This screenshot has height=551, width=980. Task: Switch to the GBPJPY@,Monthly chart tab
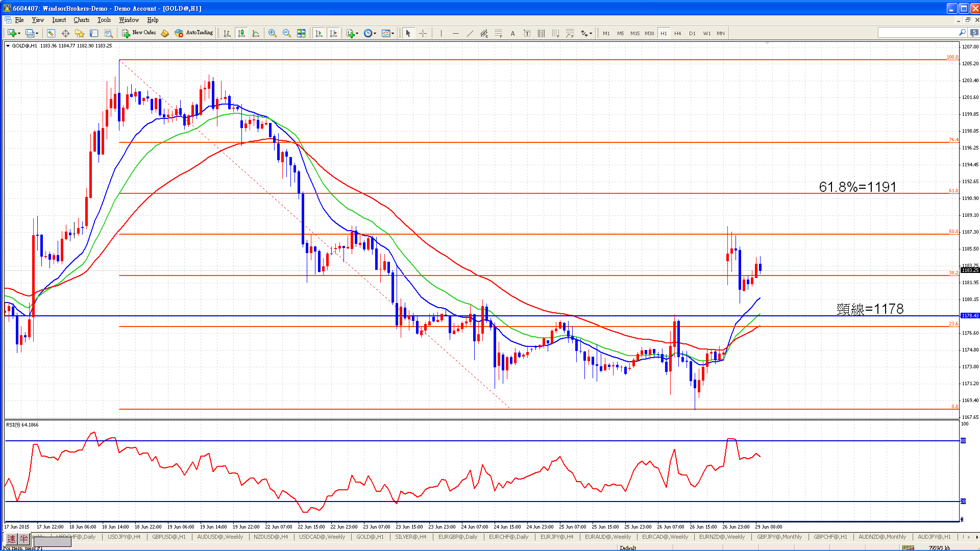point(779,537)
